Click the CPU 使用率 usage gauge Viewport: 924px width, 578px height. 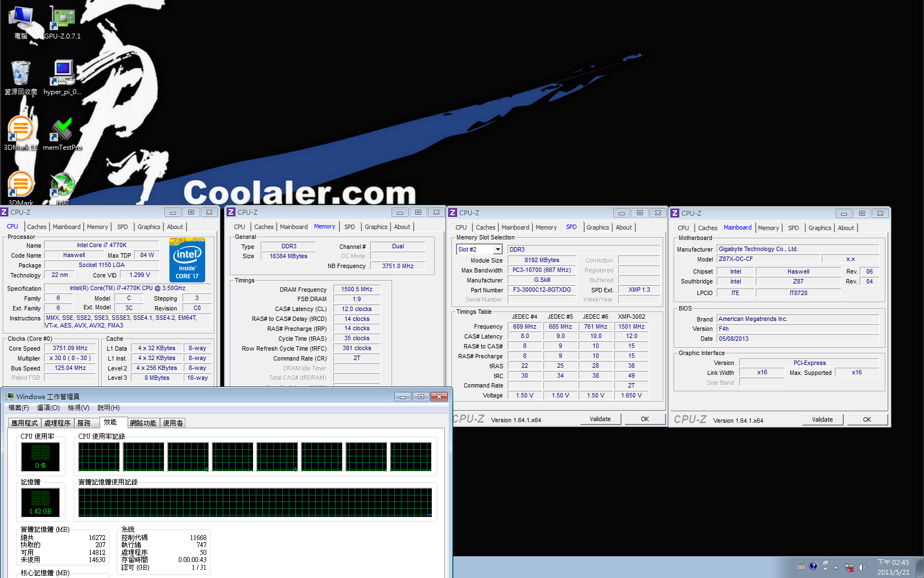[x=40, y=457]
